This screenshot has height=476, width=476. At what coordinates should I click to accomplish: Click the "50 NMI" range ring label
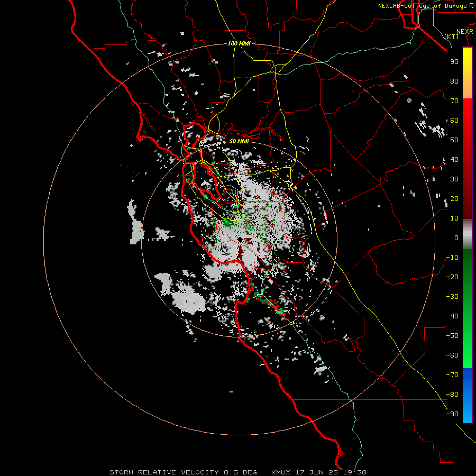pos(239,141)
